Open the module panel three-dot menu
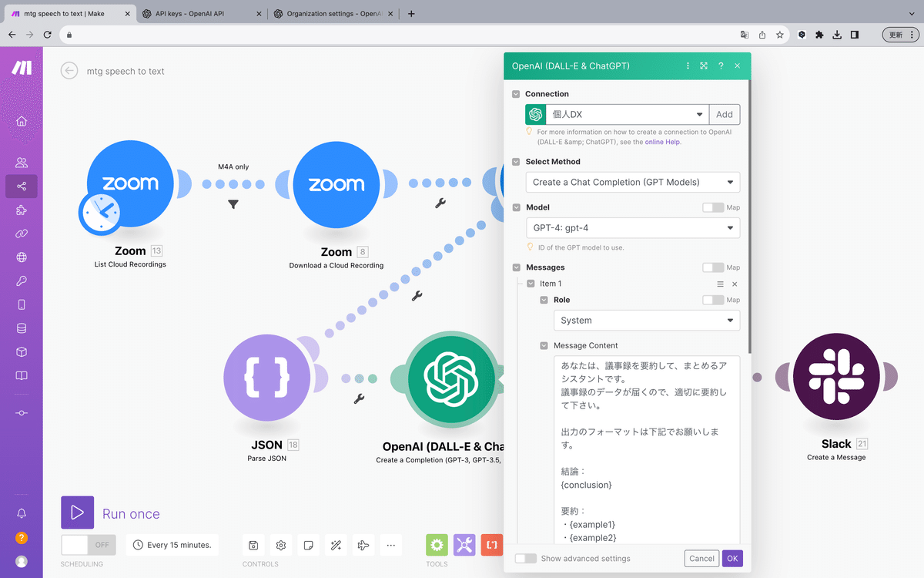This screenshot has height=578, width=924. pyautogui.click(x=688, y=66)
